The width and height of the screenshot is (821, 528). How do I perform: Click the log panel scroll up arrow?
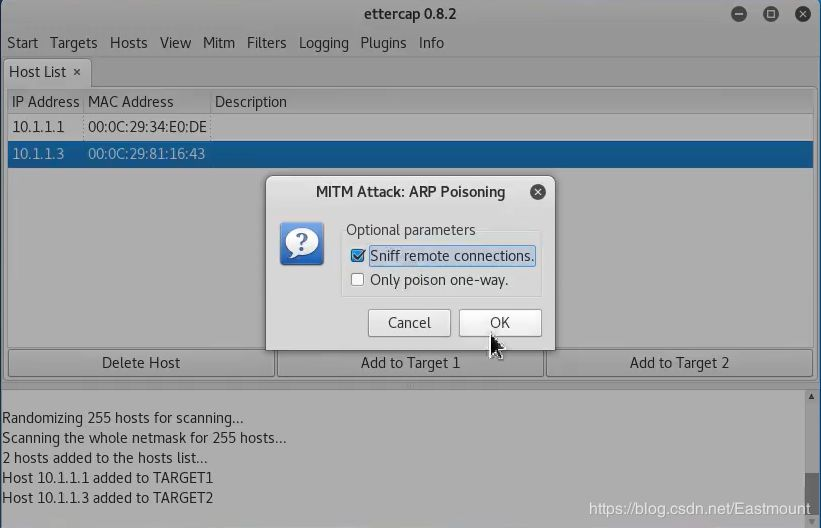[811, 397]
